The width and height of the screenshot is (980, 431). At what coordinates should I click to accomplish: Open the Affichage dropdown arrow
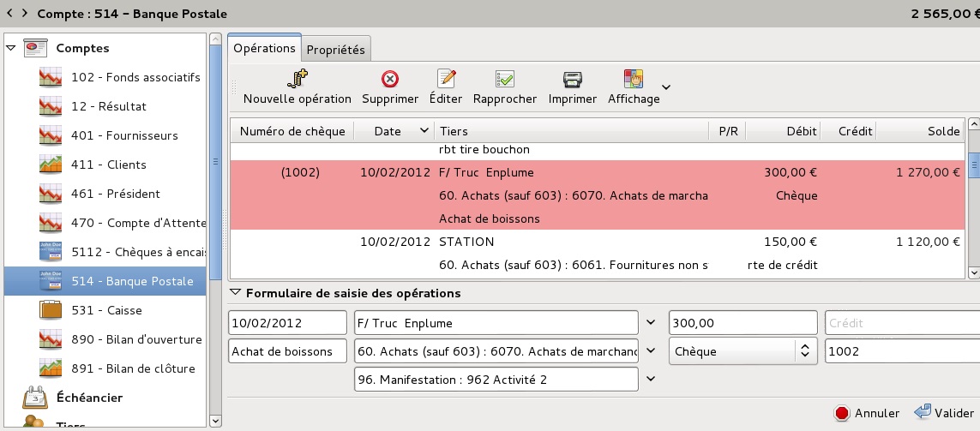666,87
